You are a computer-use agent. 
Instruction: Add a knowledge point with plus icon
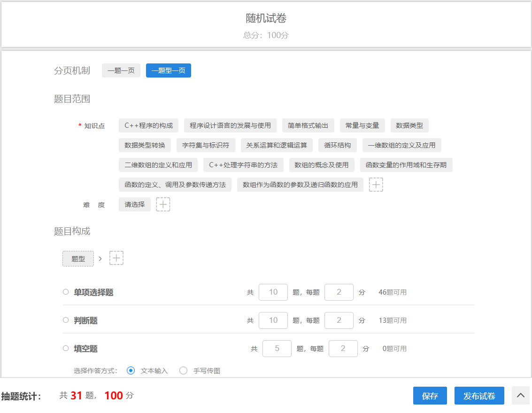click(x=376, y=185)
